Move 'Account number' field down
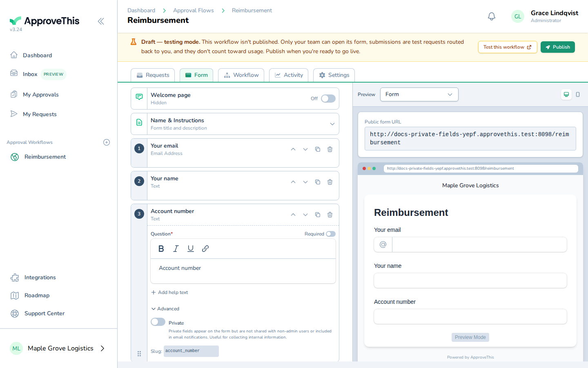588x368 pixels. 305,215
